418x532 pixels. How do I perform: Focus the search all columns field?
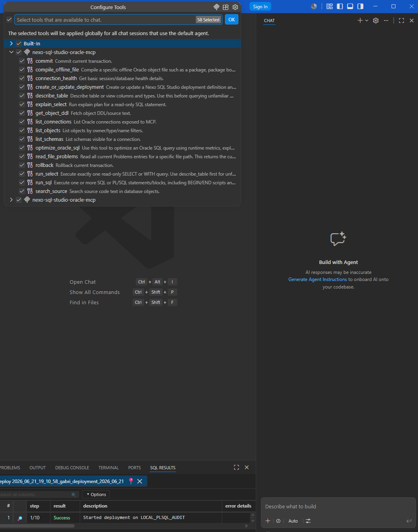pos(39,495)
